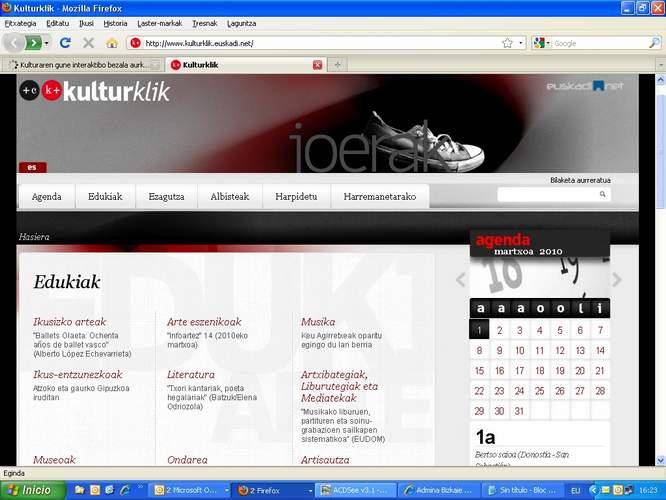Open the Ondarea section link

187,460
